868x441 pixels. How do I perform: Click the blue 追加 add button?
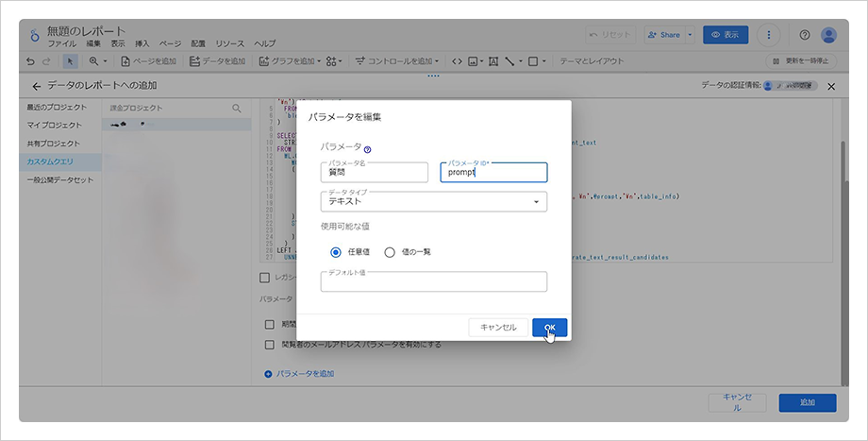(x=807, y=403)
